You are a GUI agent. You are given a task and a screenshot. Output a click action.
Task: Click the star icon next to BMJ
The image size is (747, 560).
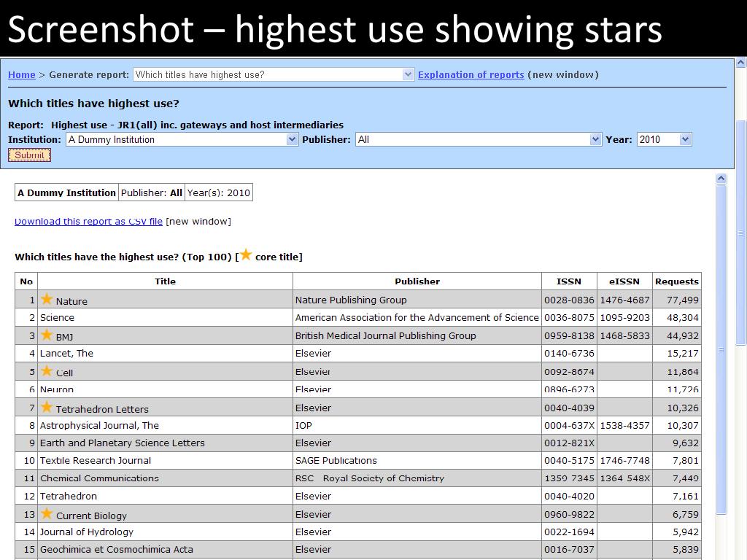(x=46, y=335)
